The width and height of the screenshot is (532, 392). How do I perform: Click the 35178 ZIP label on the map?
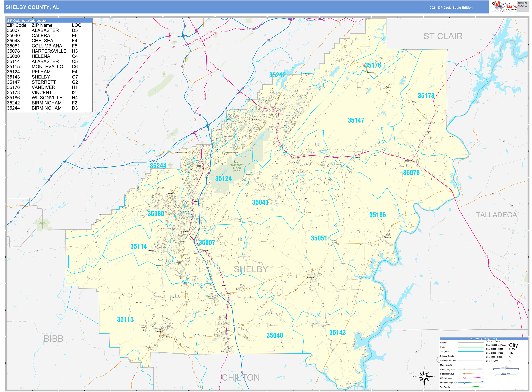pos(426,96)
